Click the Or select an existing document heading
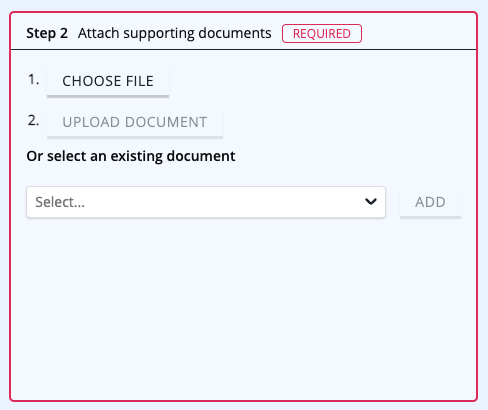 pyautogui.click(x=131, y=156)
